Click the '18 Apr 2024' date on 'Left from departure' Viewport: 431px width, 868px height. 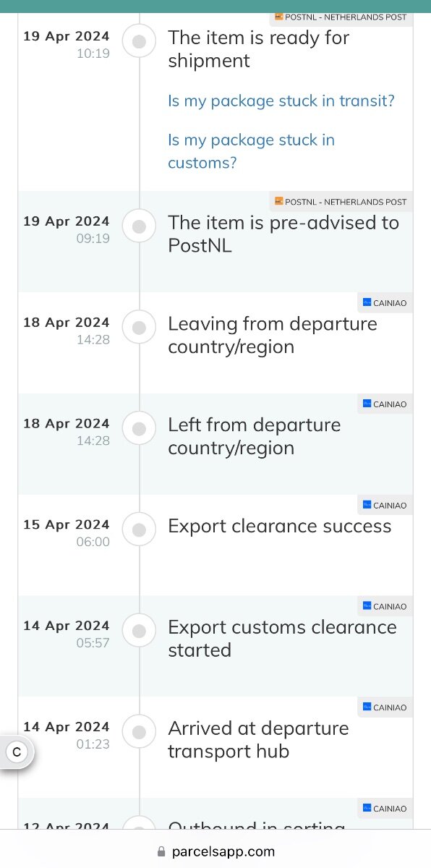(x=67, y=423)
